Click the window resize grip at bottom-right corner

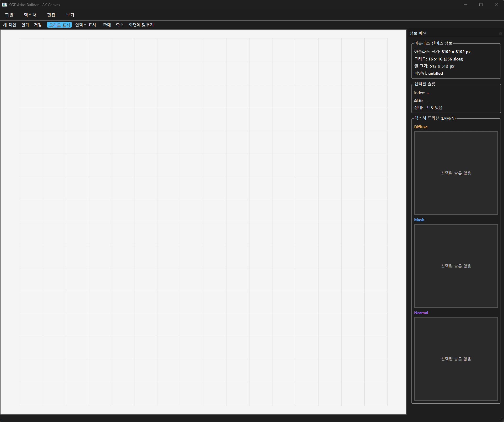502,420
